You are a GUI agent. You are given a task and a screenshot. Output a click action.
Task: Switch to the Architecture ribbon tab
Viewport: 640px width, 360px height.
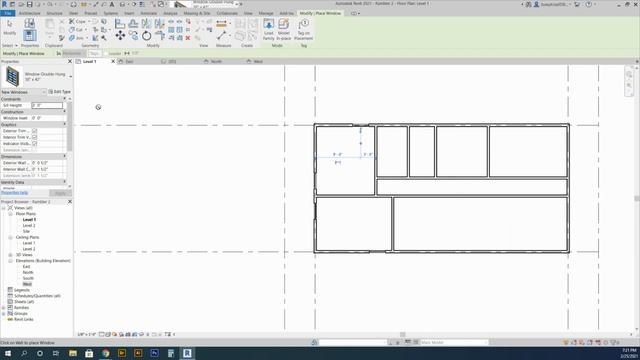click(x=29, y=13)
